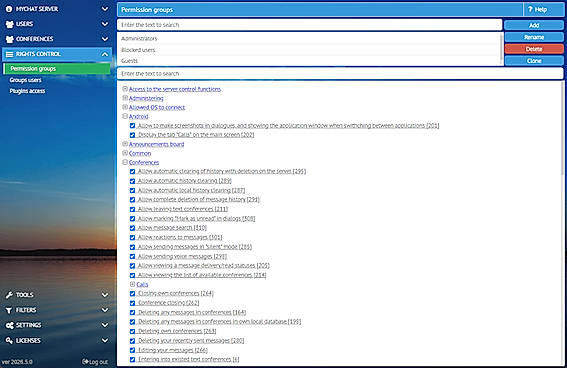
Task: Toggle 'Conference closing' checkbox
Action: (x=132, y=303)
